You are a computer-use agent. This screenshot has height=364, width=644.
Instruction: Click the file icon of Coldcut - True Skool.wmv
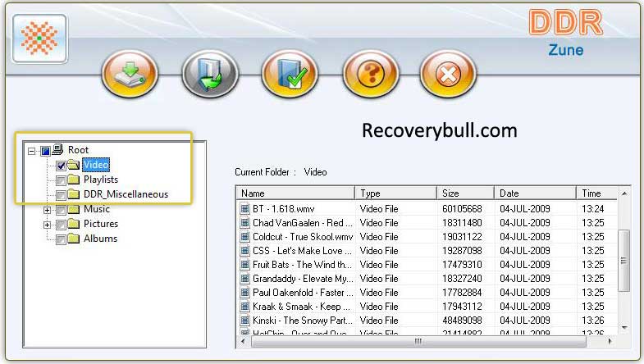tap(244, 237)
